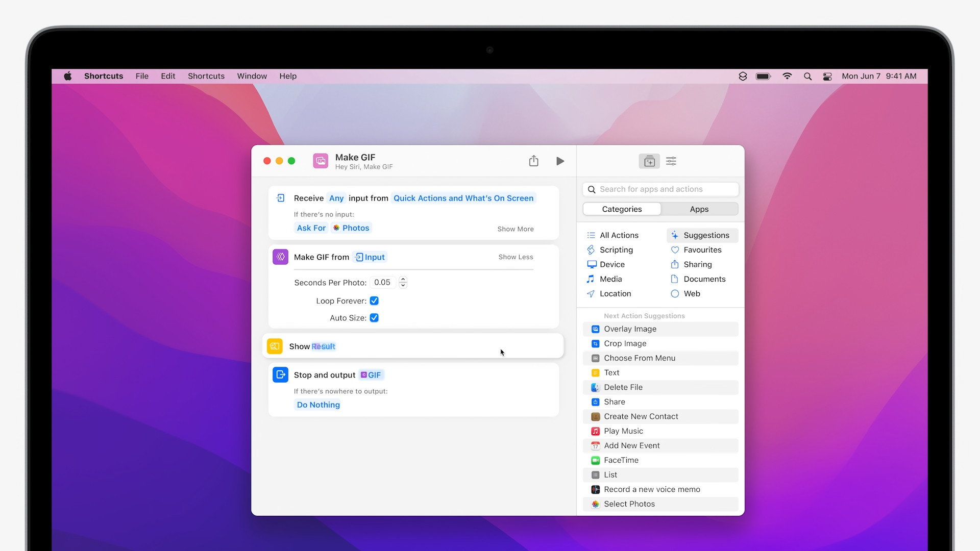The image size is (980, 551).
Task: Disable the Auto Size option
Action: 374,318
